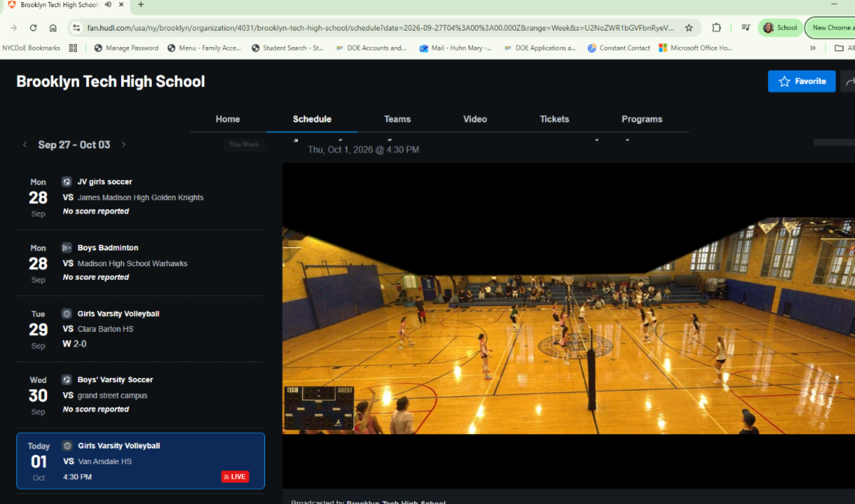Open the Menu - Family Access bookmark
The image size is (855, 504).
coord(204,48)
